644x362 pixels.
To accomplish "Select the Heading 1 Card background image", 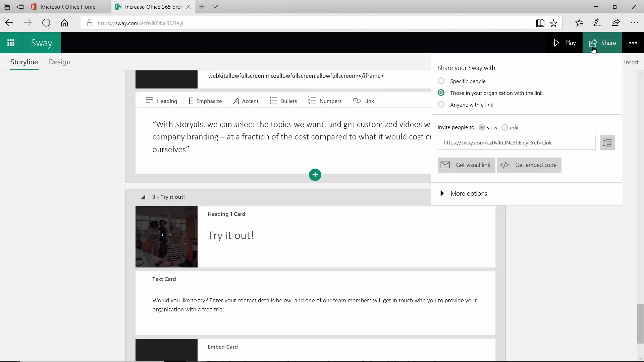I will (x=166, y=237).
